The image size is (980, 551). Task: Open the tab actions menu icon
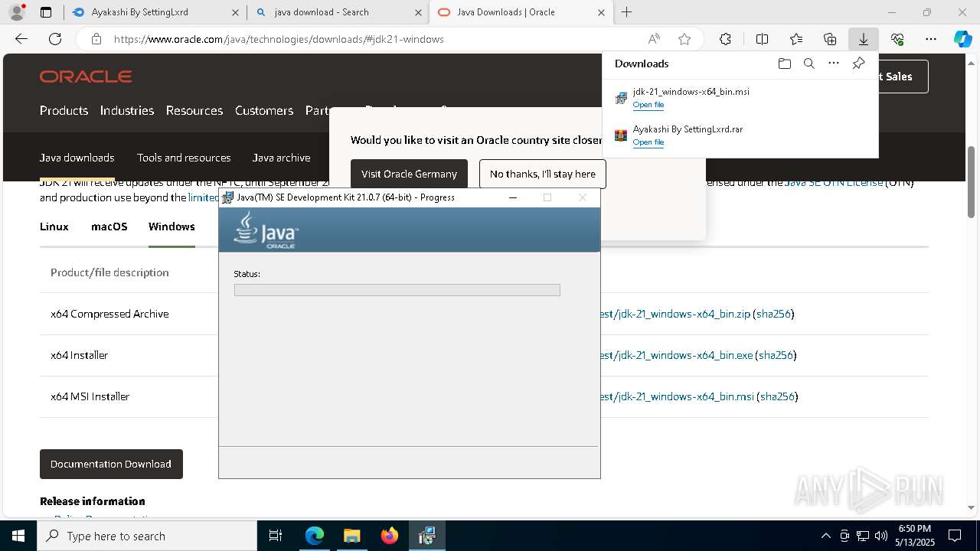pos(46,12)
